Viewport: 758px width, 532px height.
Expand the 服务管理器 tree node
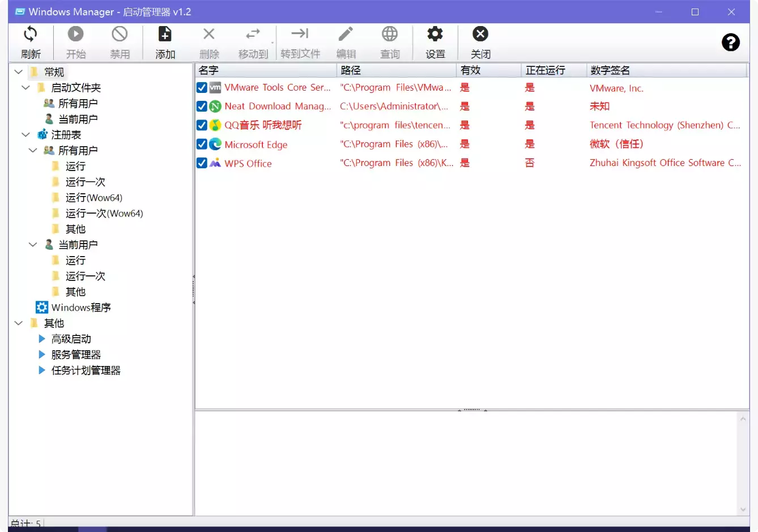coord(41,354)
